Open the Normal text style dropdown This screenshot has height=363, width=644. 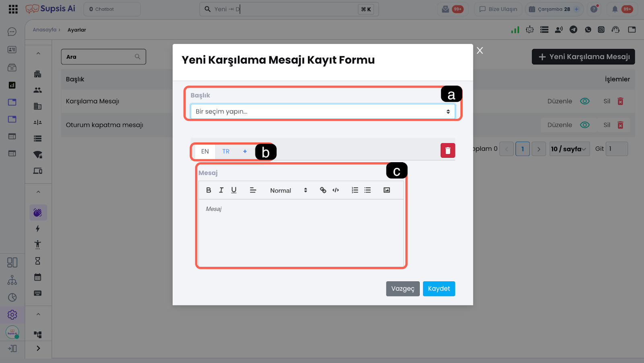pyautogui.click(x=288, y=190)
